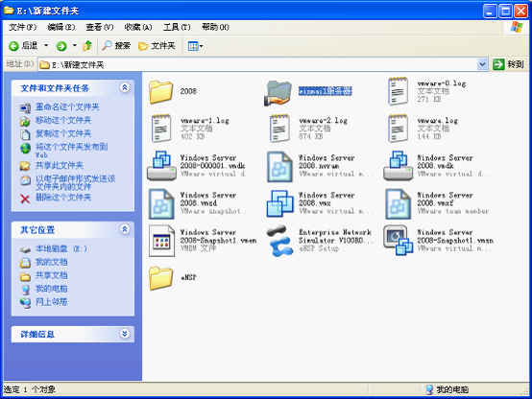Click the rename folder task icon
532x399 pixels.
pyautogui.click(x=25, y=107)
